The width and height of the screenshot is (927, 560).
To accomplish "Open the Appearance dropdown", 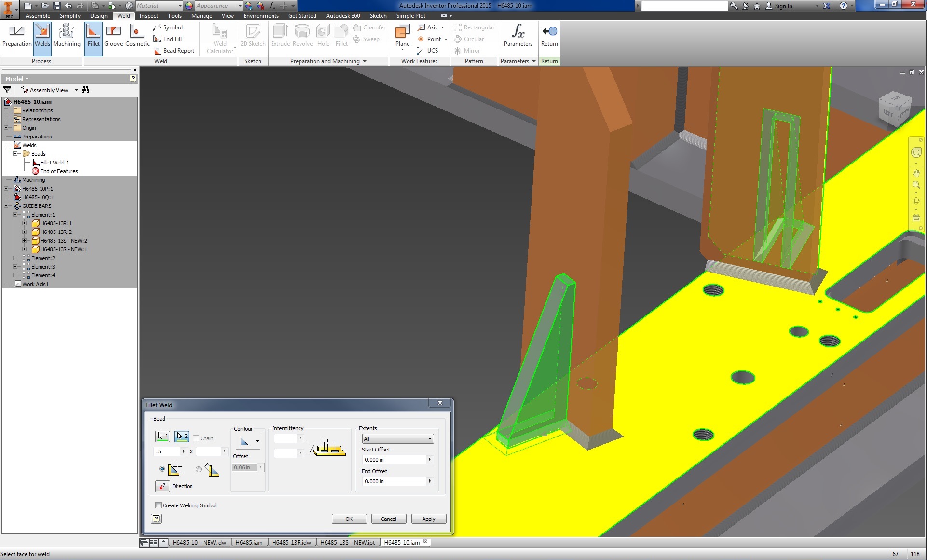I will coord(219,6).
